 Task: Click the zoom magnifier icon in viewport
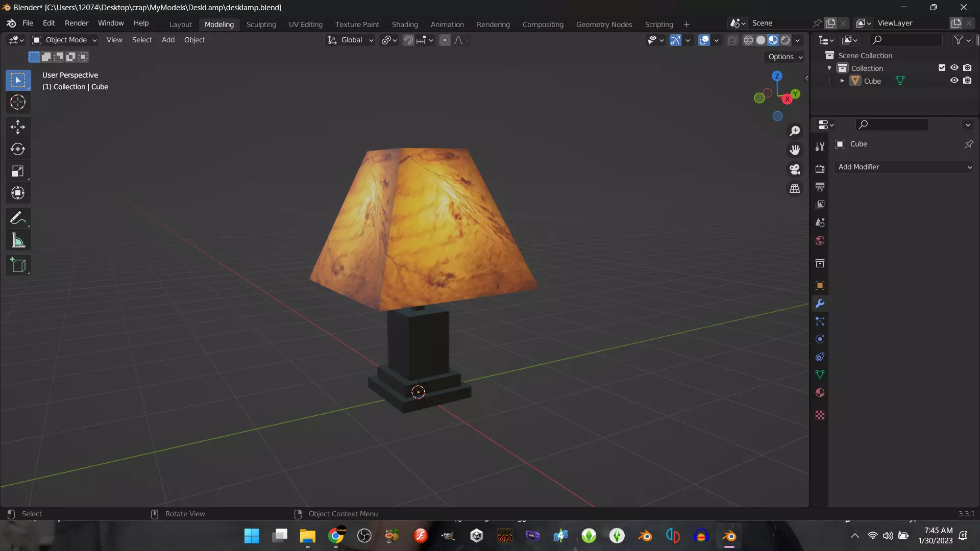795,131
